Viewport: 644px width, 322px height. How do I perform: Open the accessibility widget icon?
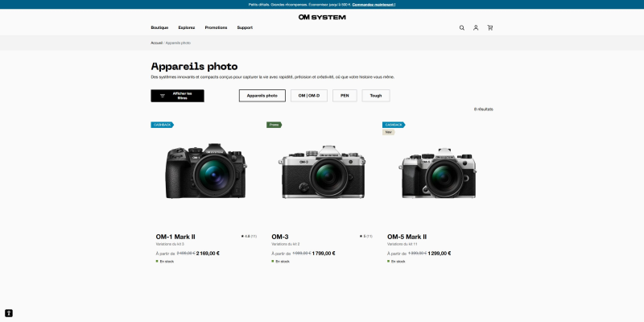point(9,313)
